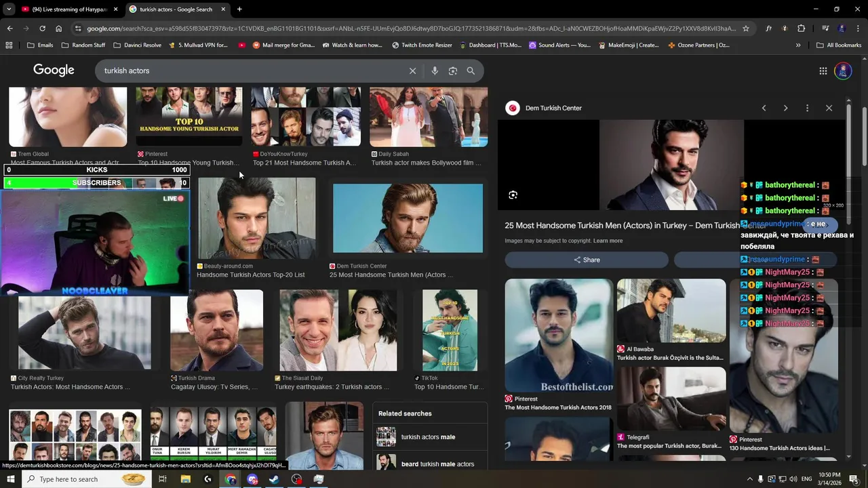Open Steam from the taskbar

[x=274, y=479]
